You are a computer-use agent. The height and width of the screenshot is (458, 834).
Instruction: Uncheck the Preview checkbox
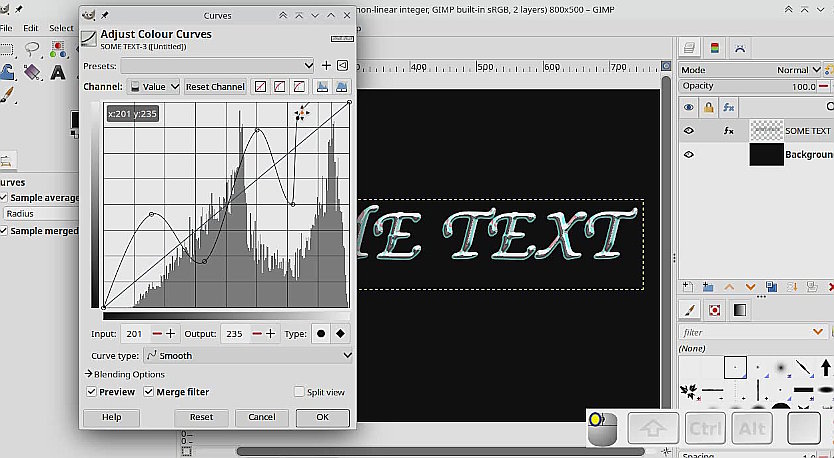[x=92, y=392]
